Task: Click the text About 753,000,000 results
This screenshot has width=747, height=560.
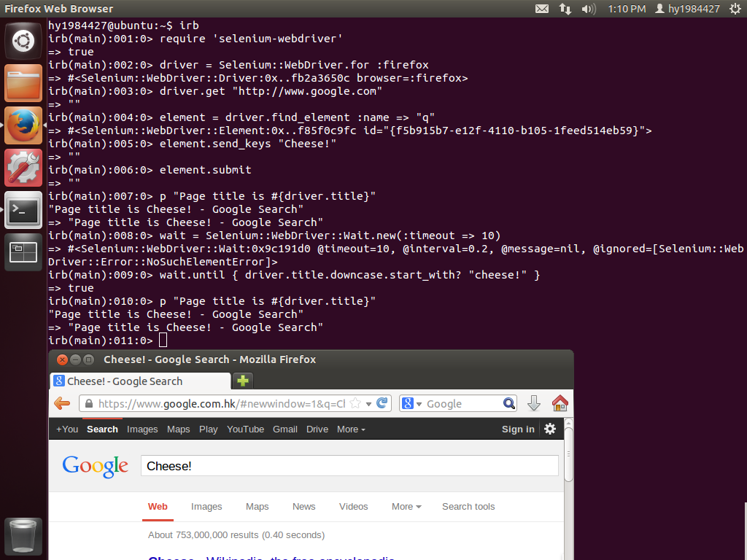Action: pos(203,534)
